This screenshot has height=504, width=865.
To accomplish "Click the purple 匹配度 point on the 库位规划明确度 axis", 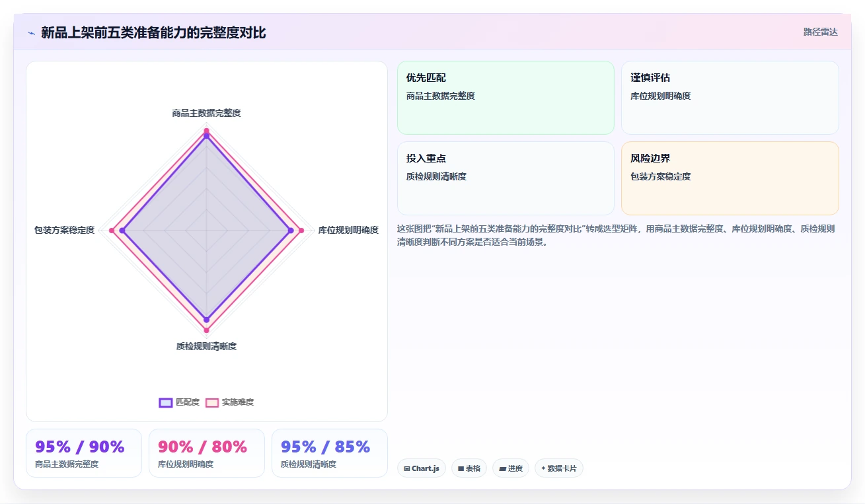I will 291,231.
